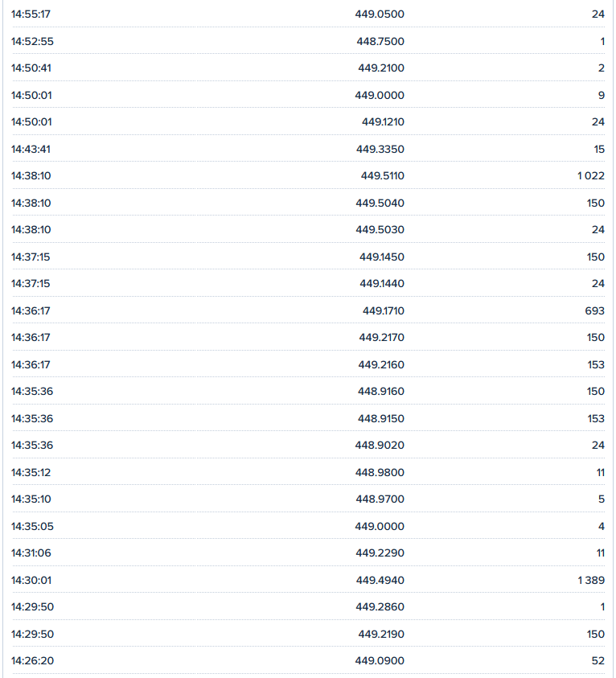Click the 14:43:41 timestamp
This screenshot has width=616, height=678.
pyautogui.click(x=31, y=149)
